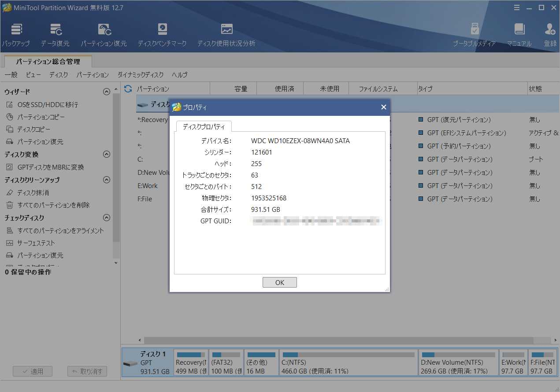Start ディスクベンチマーク from the toolbar

(x=162, y=35)
